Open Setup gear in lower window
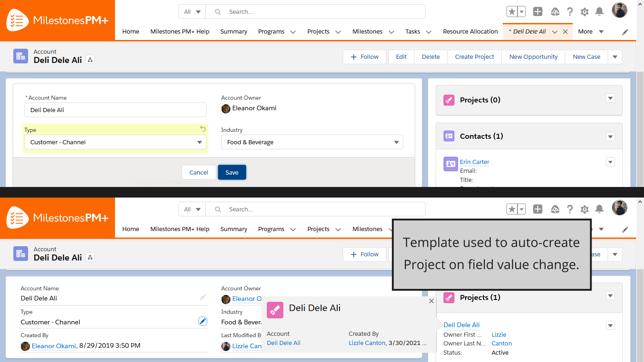The width and height of the screenshot is (644, 362). click(585, 209)
